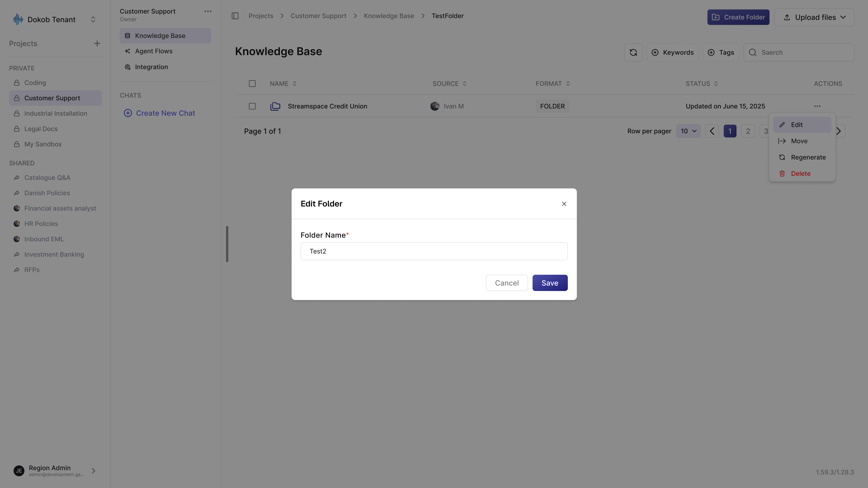Navigate to Projects breadcrumb
Viewport: 868px width, 488px height.
261,16
